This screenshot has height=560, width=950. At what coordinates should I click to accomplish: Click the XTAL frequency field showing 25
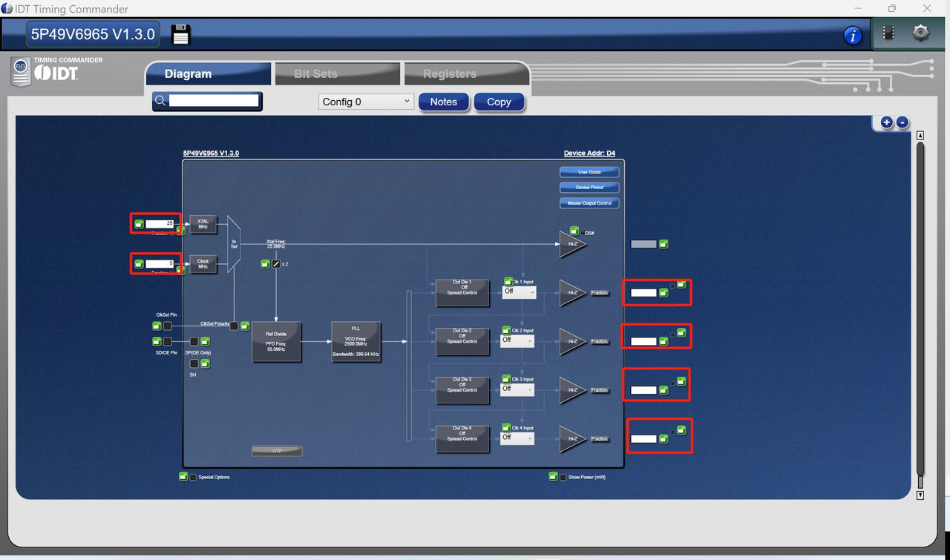(160, 223)
